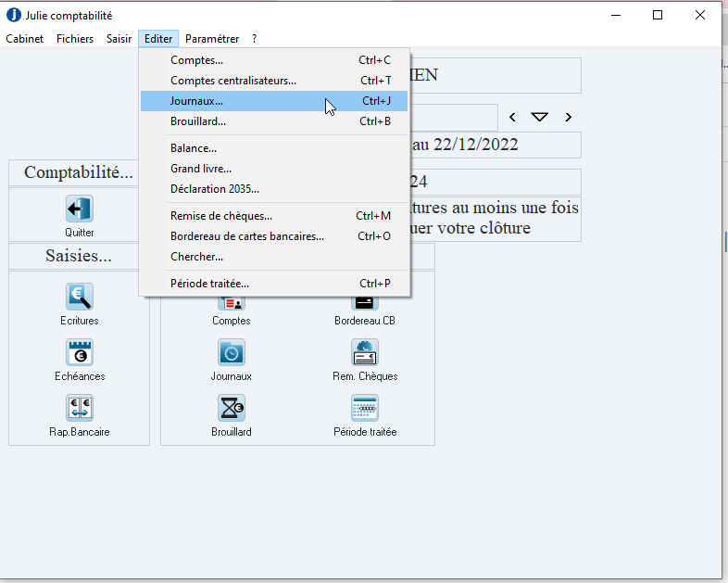
Task: Choose Grand livre... menu entry
Action: coord(274,169)
